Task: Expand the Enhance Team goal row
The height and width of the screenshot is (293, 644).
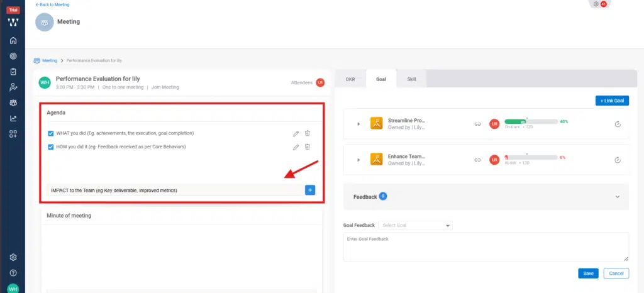Action: tap(358, 160)
